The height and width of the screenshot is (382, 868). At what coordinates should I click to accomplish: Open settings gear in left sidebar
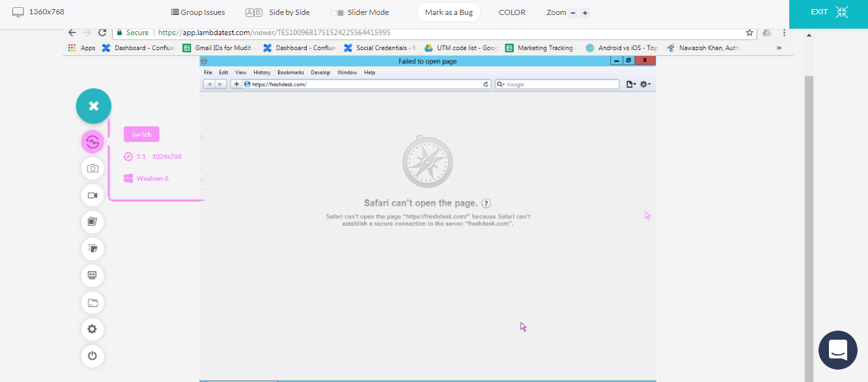(x=92, y=329)
